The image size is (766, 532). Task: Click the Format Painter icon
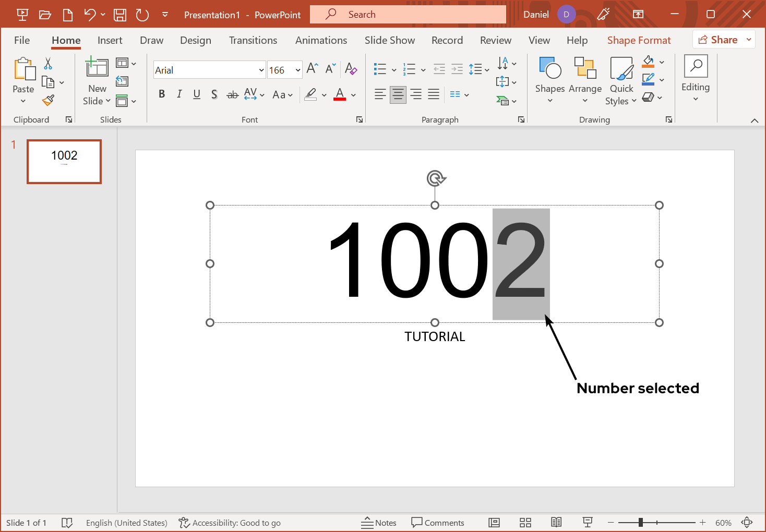point(49,100)
